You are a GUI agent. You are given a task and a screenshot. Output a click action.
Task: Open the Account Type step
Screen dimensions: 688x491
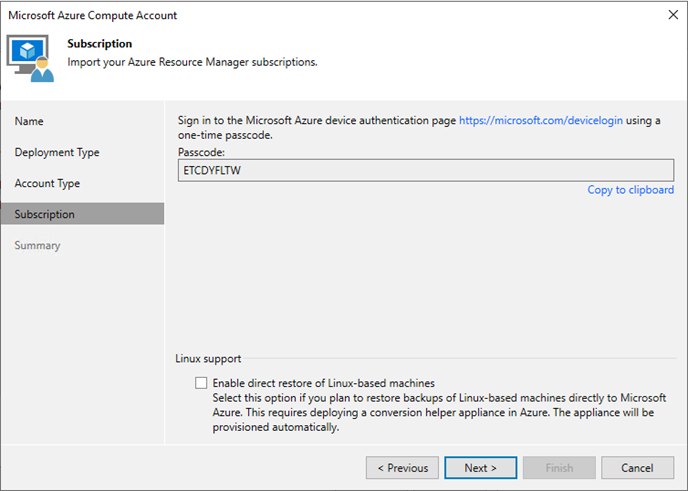tap(47, 183)
